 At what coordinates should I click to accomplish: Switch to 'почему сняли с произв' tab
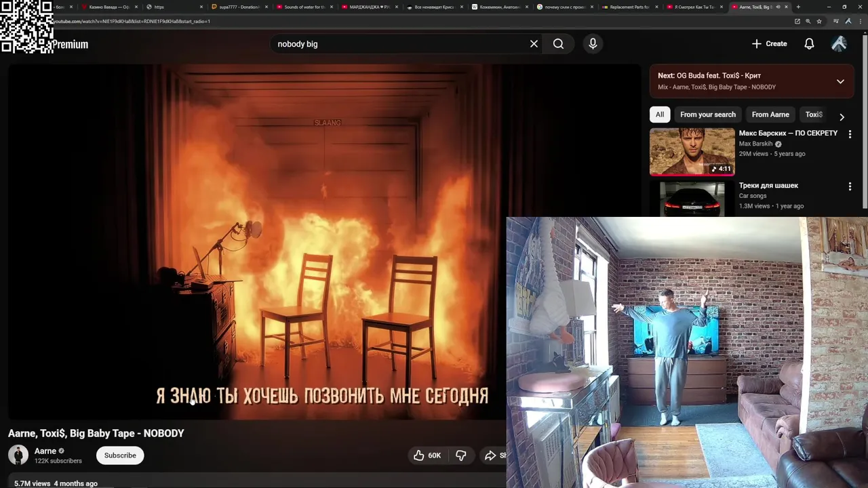point(564,7)
